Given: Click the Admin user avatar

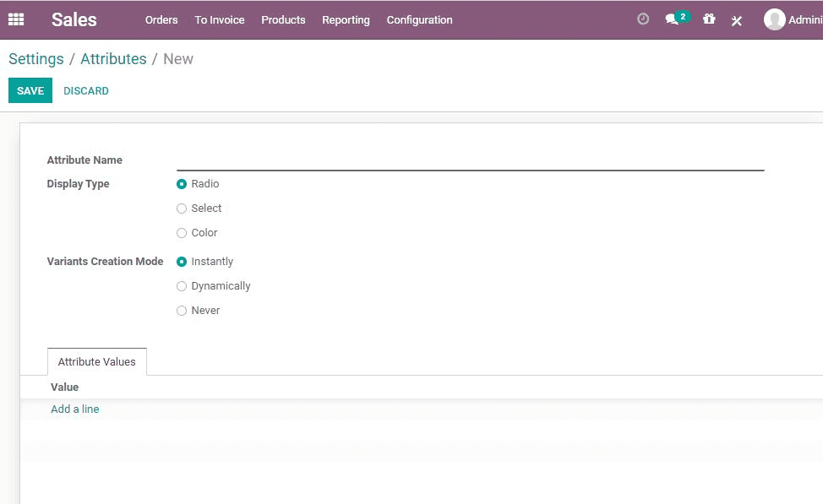Looking at the screenshot, I should click(774, 19).
